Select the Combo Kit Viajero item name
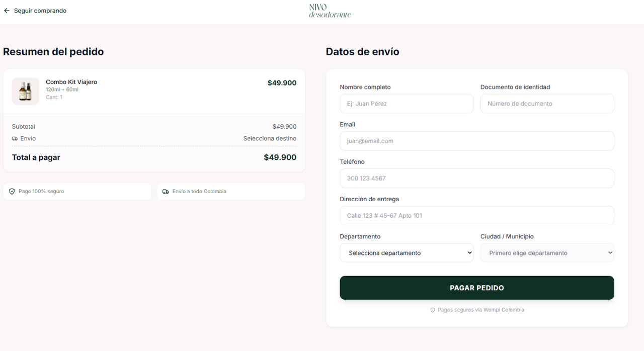644x351 pixels. pos(71,81)
